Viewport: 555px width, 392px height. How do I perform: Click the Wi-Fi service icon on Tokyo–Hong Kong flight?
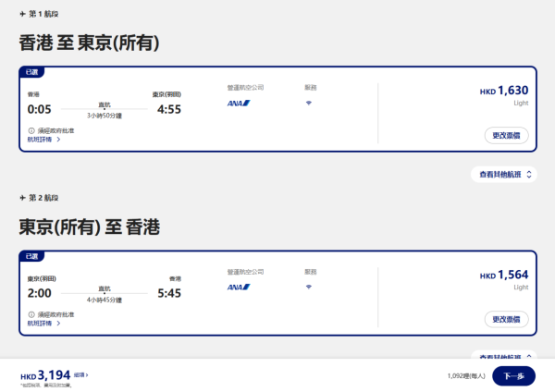click(x=309, y=287)
